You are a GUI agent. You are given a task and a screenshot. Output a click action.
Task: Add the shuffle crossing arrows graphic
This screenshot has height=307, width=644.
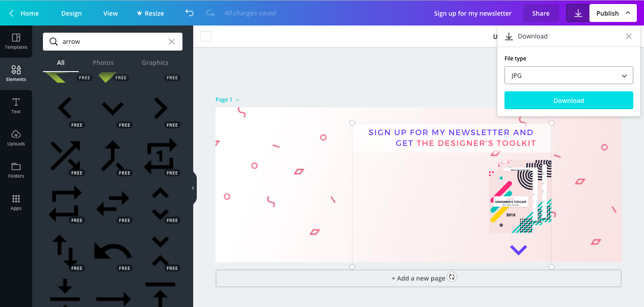click(x=65, y=155)
